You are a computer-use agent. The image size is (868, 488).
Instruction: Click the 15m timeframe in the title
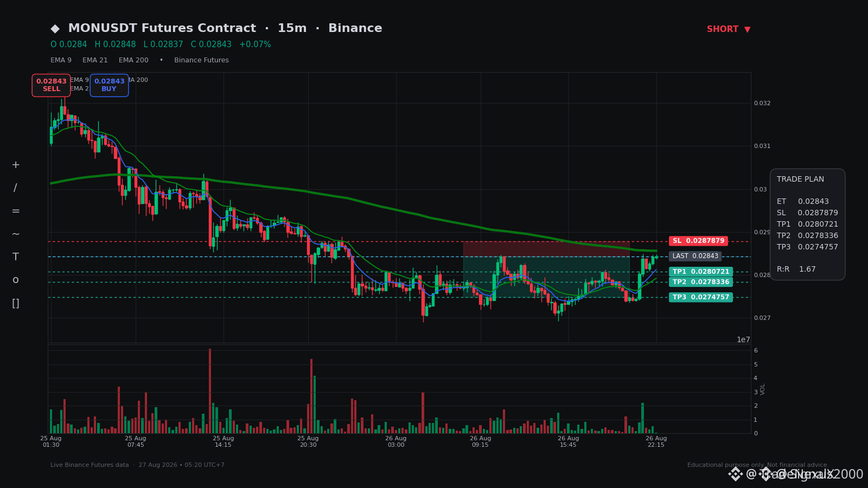tap(292, 28)
